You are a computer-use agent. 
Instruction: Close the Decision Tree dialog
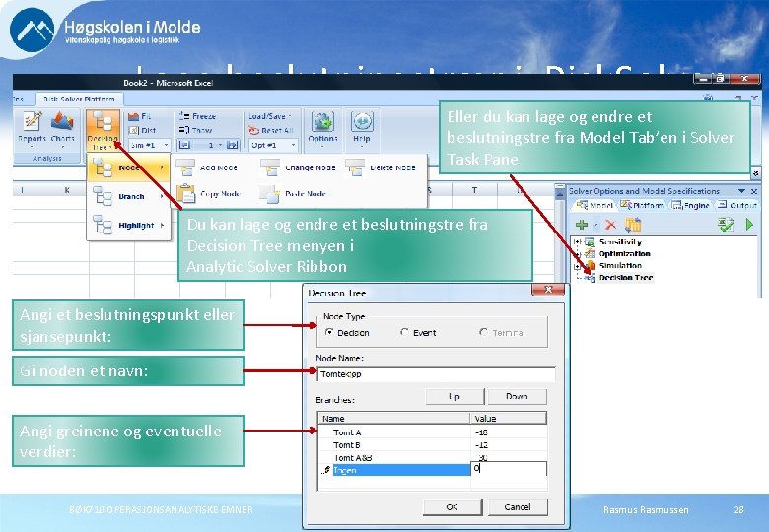[548, 290]
